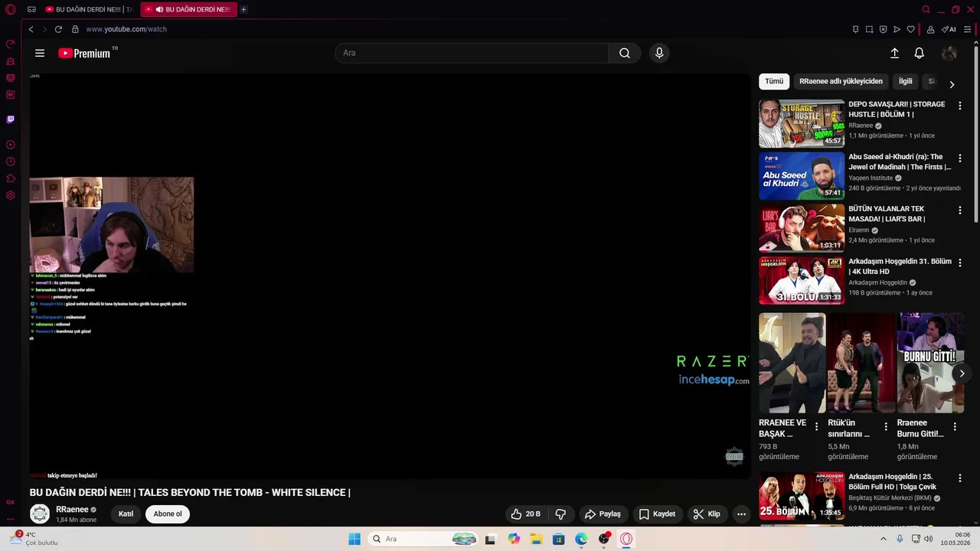Select the Tümü filter chip
The width and height of the screenshot is (980, 551).
pos(774,81)
